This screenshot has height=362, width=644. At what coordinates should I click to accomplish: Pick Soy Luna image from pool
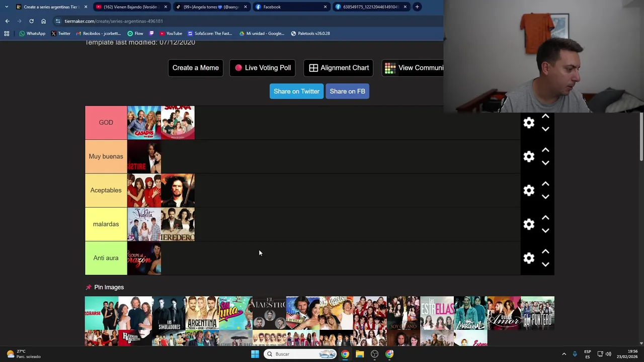coord(235,313)
